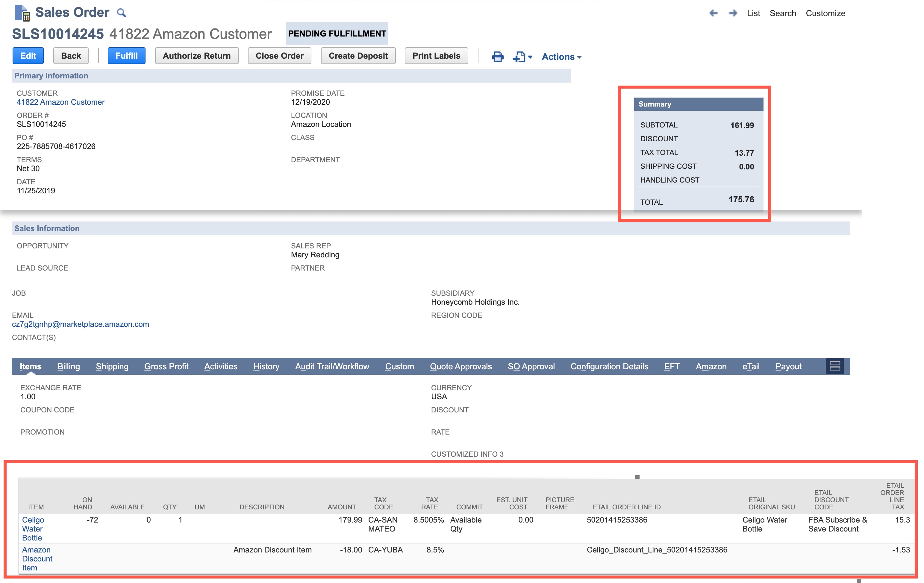Open the Celigo Water Bottle item link
The image size is (924, 583).
[x=33, y=529]
